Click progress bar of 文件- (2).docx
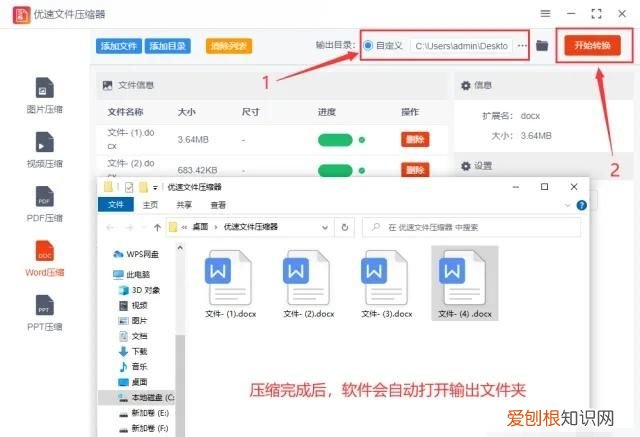 coord(335,171)
